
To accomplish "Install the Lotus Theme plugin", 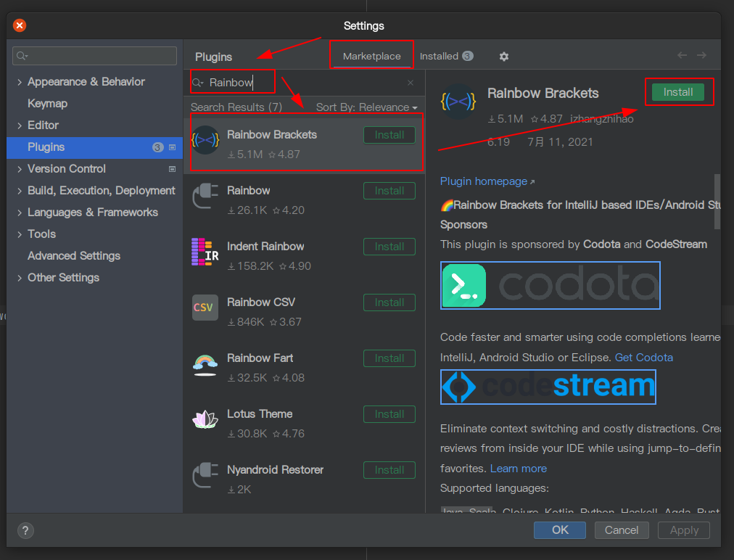I will (389, 414).
